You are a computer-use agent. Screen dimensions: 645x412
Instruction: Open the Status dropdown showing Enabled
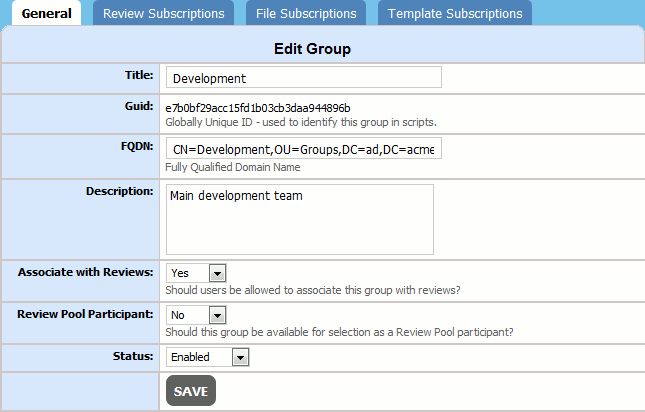[x=208, y=357]
